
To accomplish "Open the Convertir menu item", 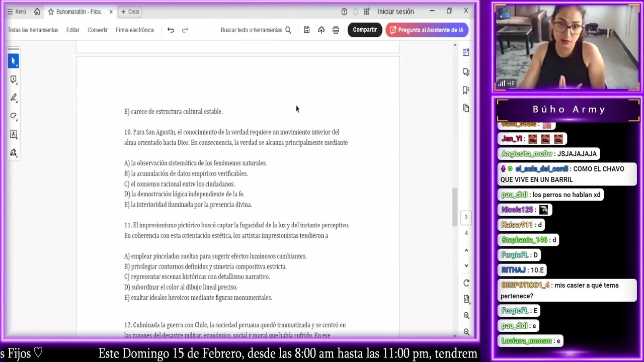I will coord(98,30).
